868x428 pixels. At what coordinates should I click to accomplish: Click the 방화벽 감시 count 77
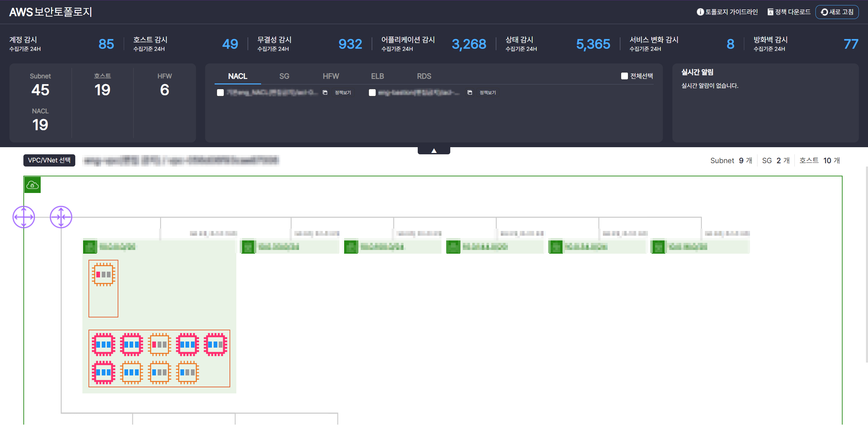pyautogui.click(x=851, y=44)
